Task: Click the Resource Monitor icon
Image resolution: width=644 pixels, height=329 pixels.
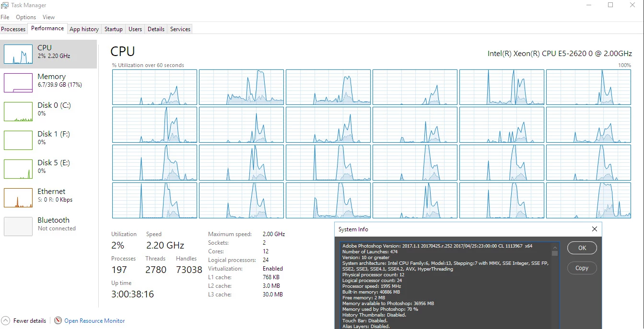Action: click(58, 320)
